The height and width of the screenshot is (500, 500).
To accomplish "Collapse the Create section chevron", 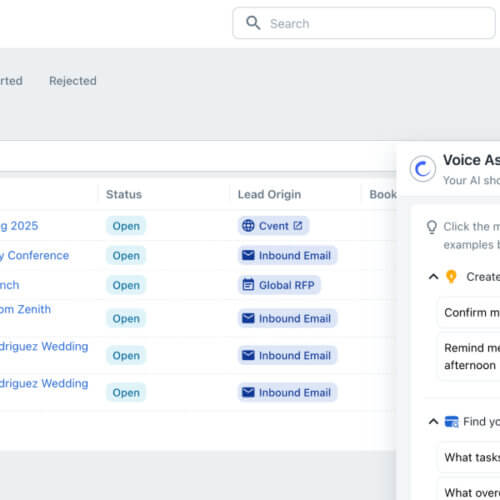I will click(x=433, y=277).
